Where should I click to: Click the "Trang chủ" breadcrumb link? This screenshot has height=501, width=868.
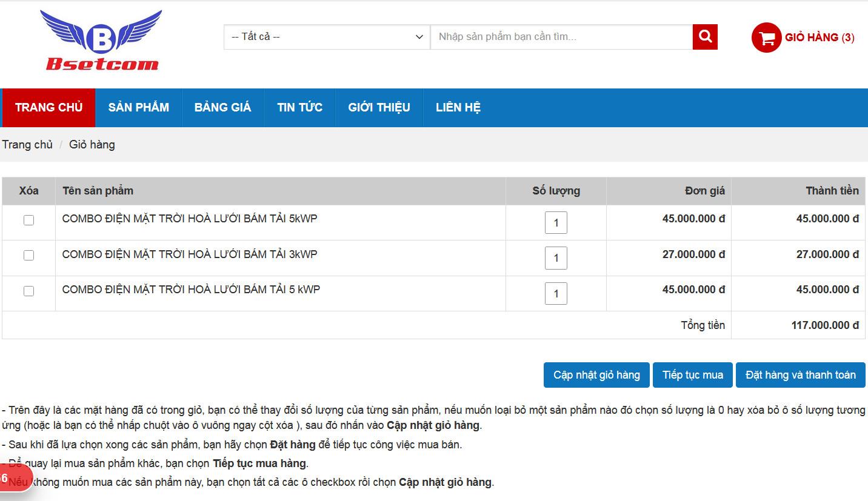pyautogui.click(x=27, y=145)
